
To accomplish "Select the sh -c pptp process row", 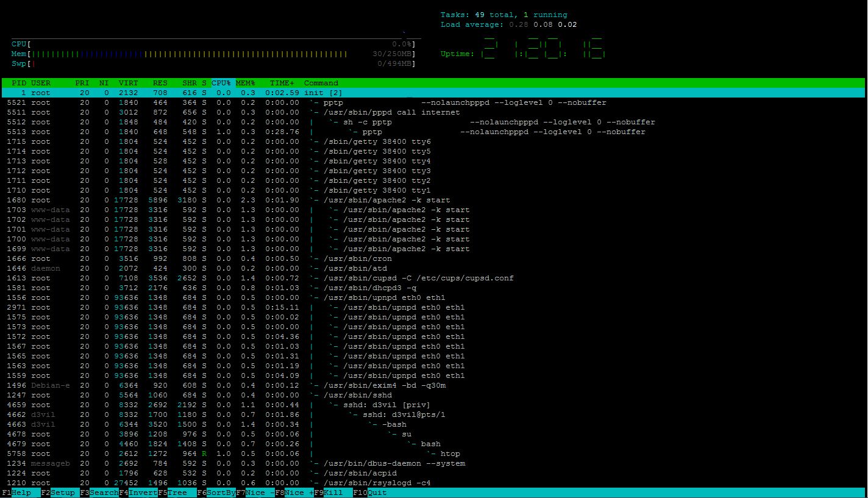I will pos(433,122).
